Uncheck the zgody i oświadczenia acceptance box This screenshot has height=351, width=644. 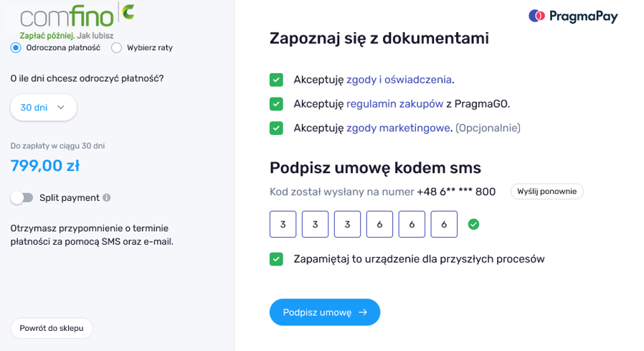(276, 80)
